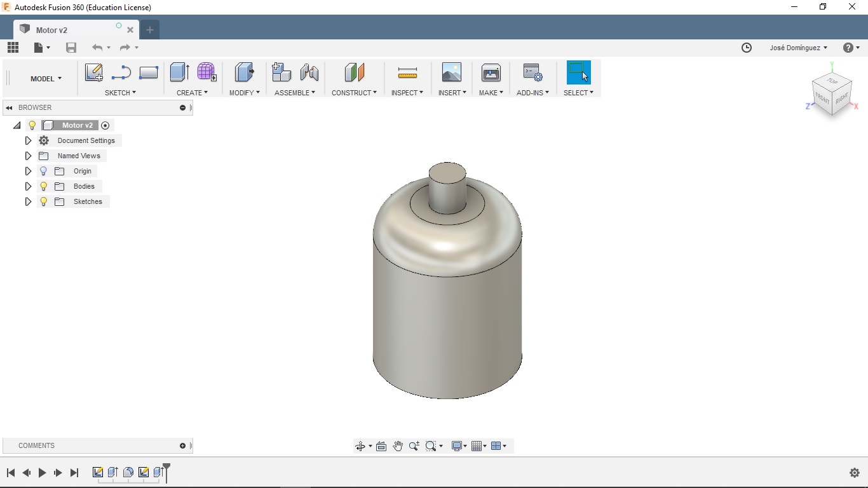Click the Offset Plane construct icon
Screen dimensions: 868x488
[x=355, y=72]
